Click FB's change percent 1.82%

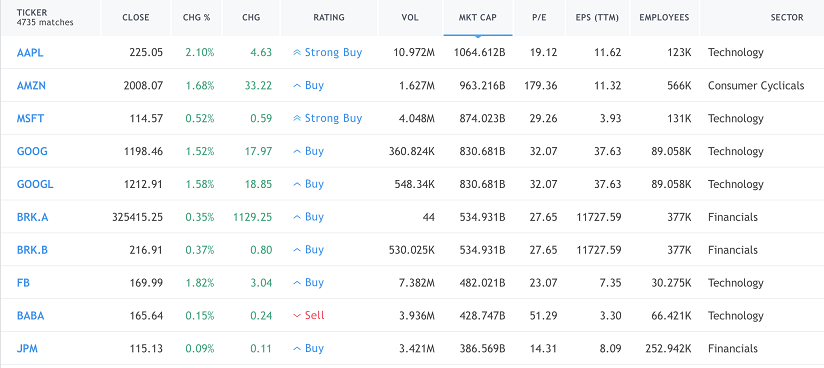200,283
